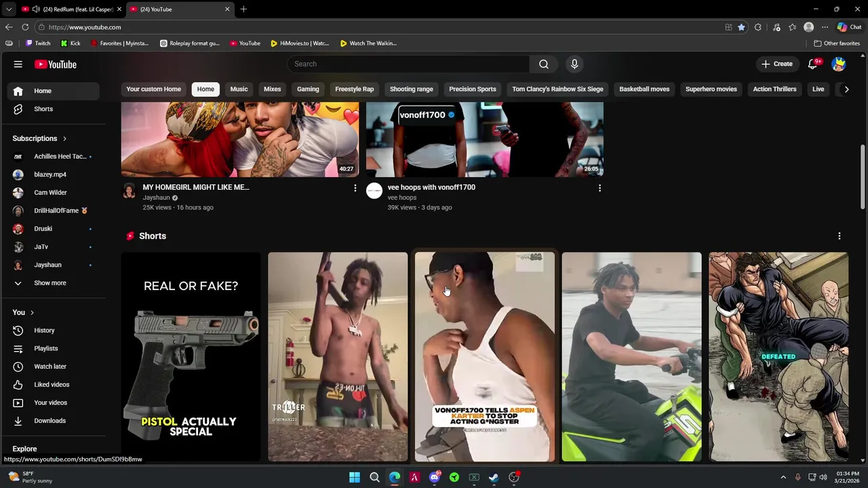Open the YouTube hamburger guide menu

18,64
